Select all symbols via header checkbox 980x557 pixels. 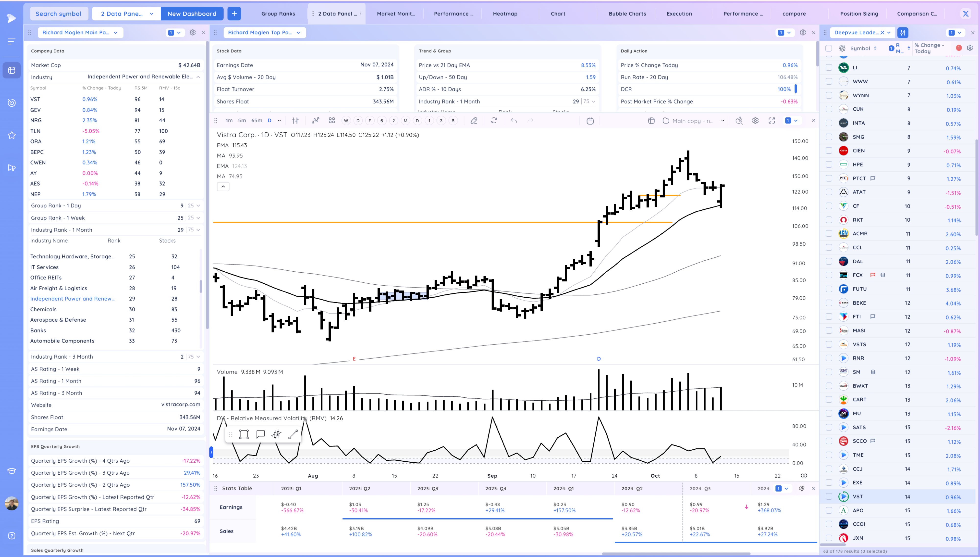coord(829,48)
